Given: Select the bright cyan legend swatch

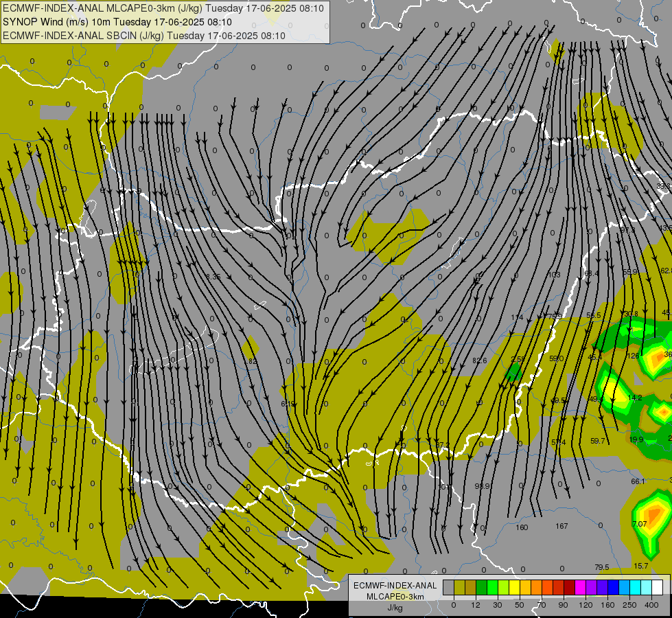Looking at the screenshot, I should point(635,587).
